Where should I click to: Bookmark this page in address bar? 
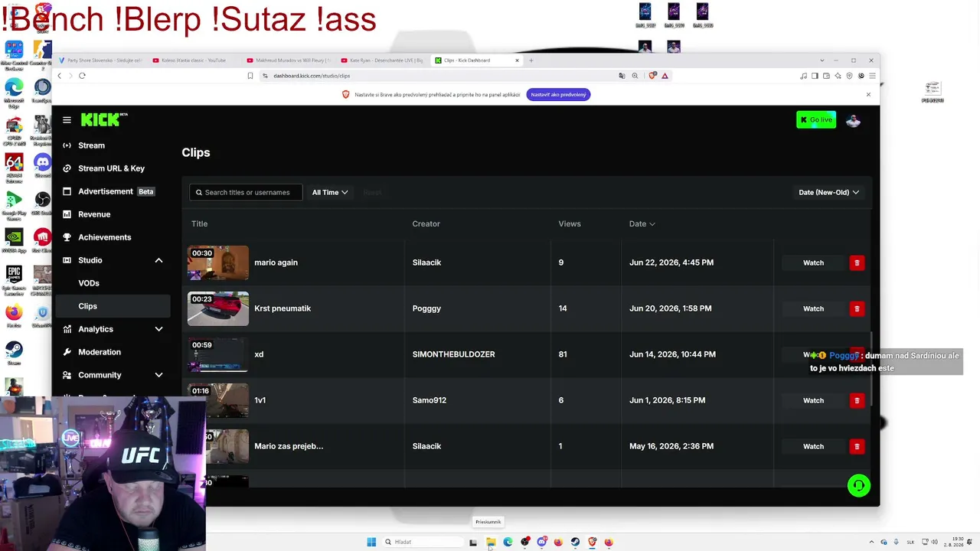point(250,76)
